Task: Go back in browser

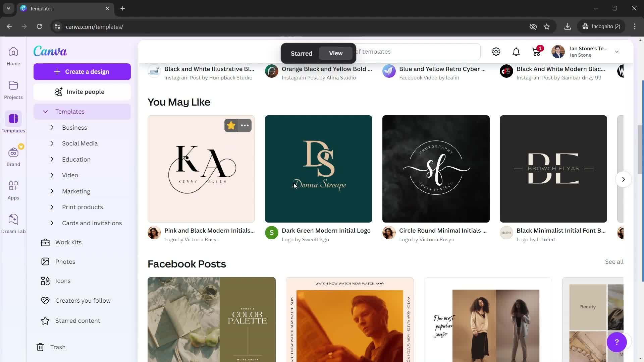Action: coord(9,26)
